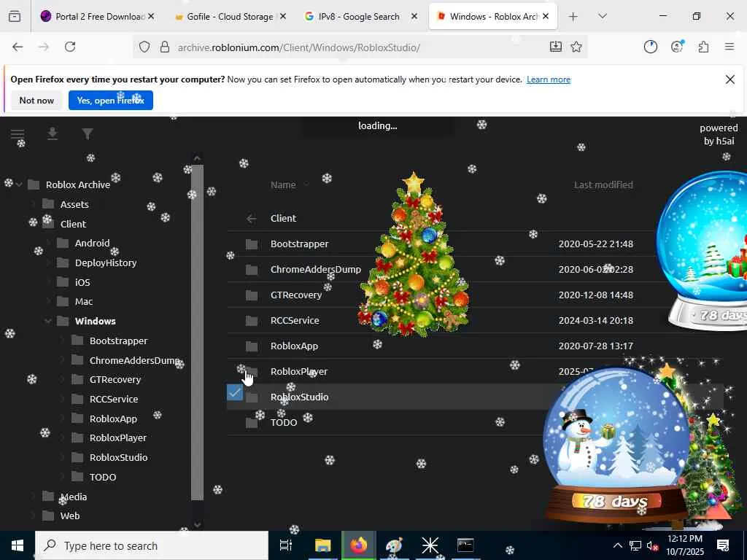Image resolution: width=747 pixels, height=560 pixels.
Task: Click the address bar URL field
Action: click(362, 47)
